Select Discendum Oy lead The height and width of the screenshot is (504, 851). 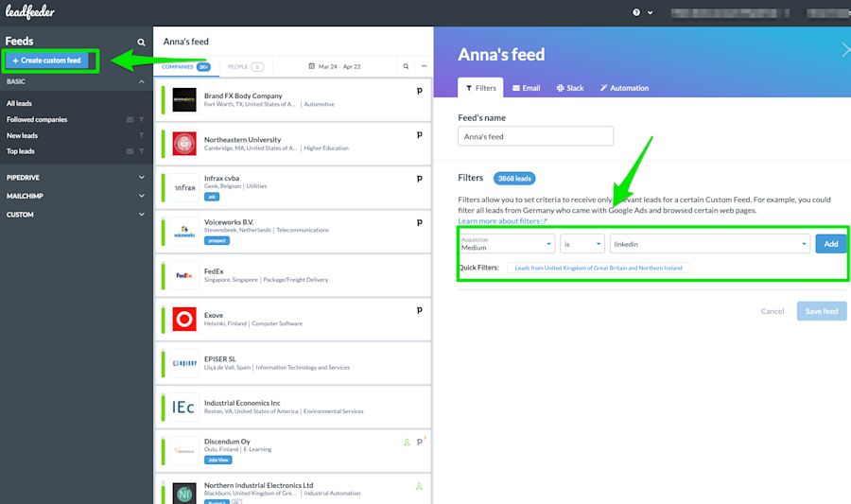[293, 451]
